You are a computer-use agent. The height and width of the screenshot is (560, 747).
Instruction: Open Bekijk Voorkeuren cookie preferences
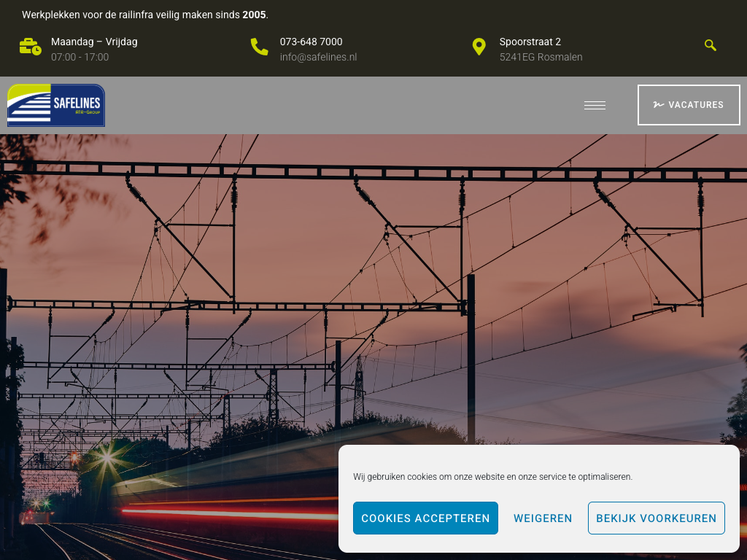click(656, 518)
